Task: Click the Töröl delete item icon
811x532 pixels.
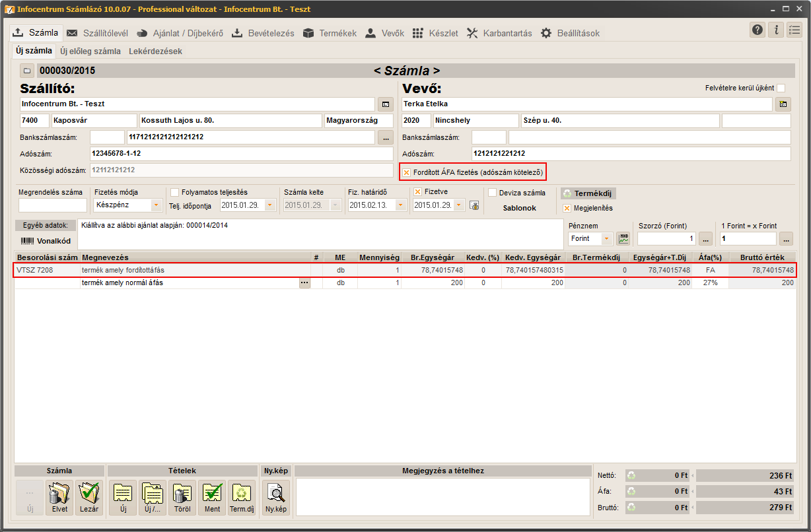Action: pyautogui.click(x=182, y=497)
